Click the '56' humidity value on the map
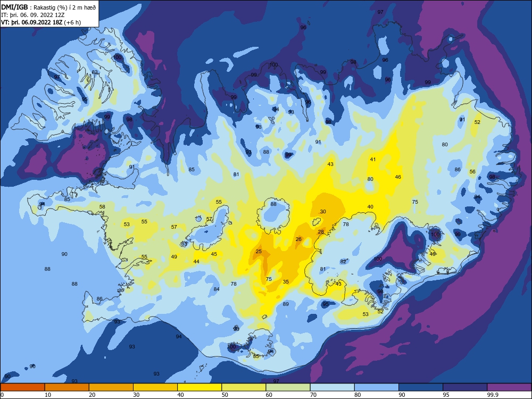532x399 pixels. (x=472, y=172)
